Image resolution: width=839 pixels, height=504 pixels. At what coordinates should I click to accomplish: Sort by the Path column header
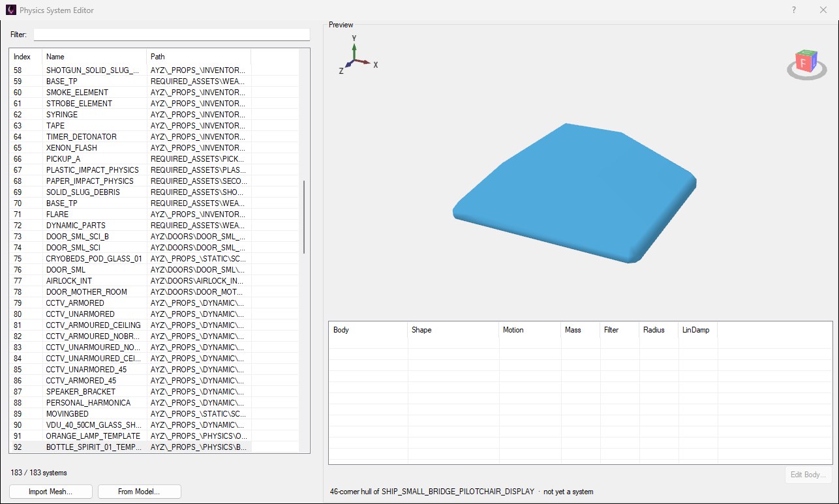point(198,57)
